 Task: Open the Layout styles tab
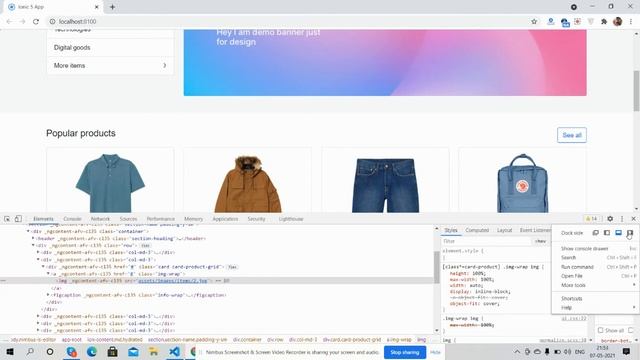click(x=504, y=230)
